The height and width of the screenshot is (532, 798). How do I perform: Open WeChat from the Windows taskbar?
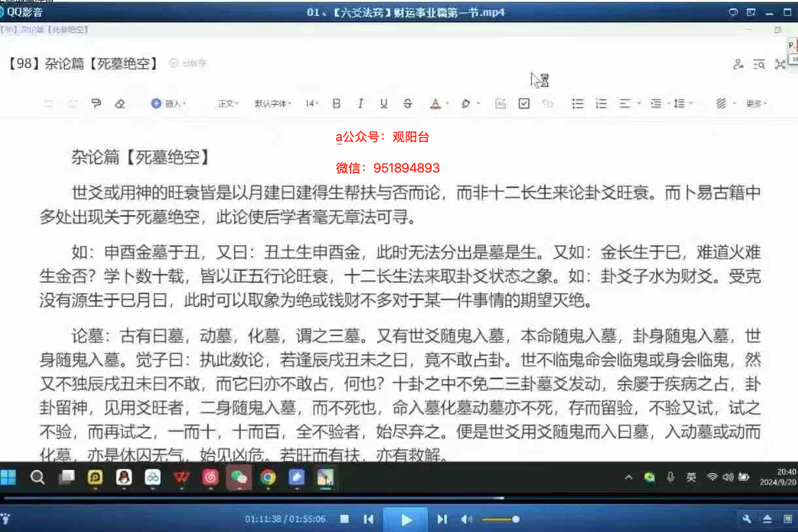[x=239, y=478]
